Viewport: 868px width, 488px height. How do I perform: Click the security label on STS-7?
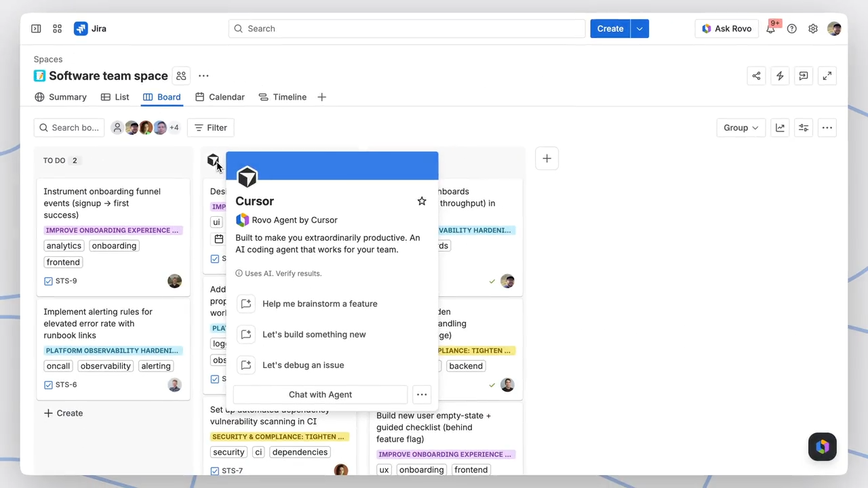tap(229, 452)
